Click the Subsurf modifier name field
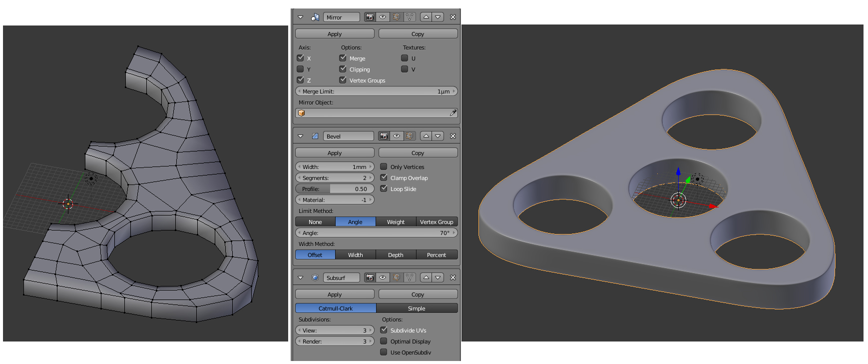Viewport: 868px width, 364px height. (342, 277)
